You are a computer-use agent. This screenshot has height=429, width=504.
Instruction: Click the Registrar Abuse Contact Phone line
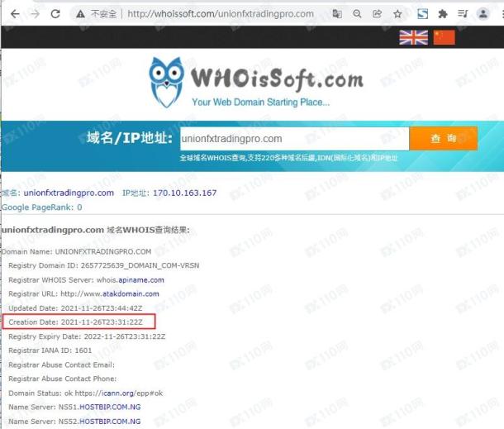[63, 379]
